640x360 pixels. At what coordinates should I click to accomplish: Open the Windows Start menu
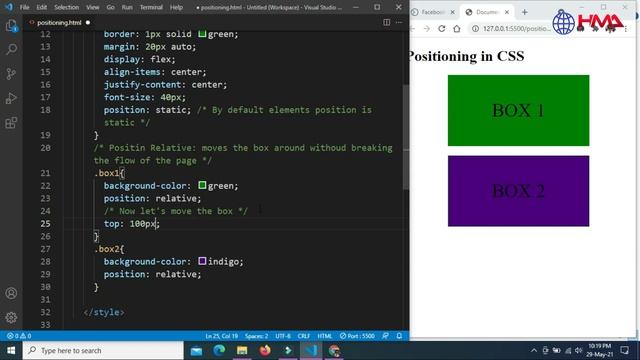11,350
